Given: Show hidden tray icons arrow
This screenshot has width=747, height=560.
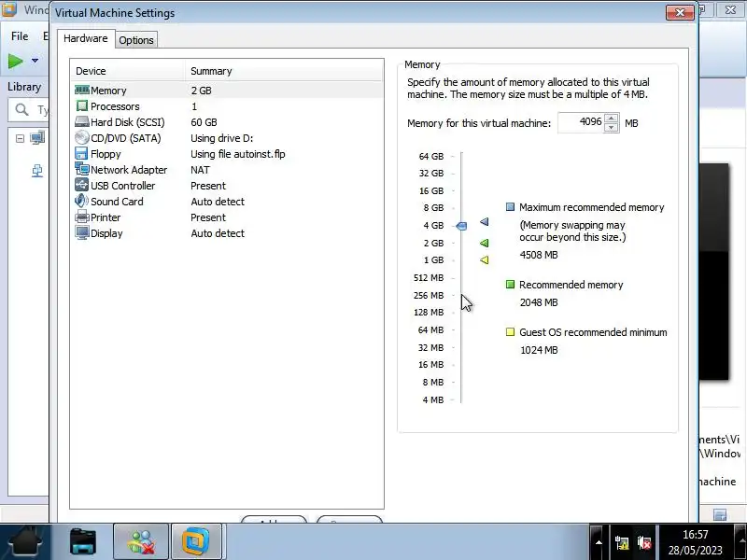Looking at the screenshot, I should [599, 542].
